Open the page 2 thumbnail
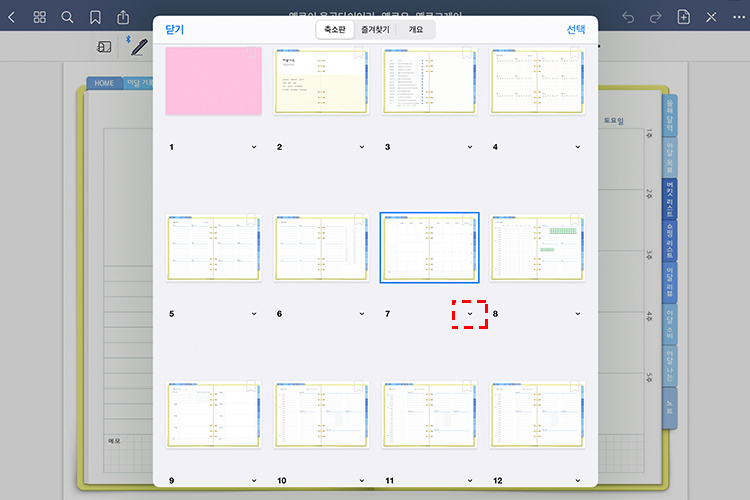This screenshot has height=500, width=750. click(x=321, y=80)
